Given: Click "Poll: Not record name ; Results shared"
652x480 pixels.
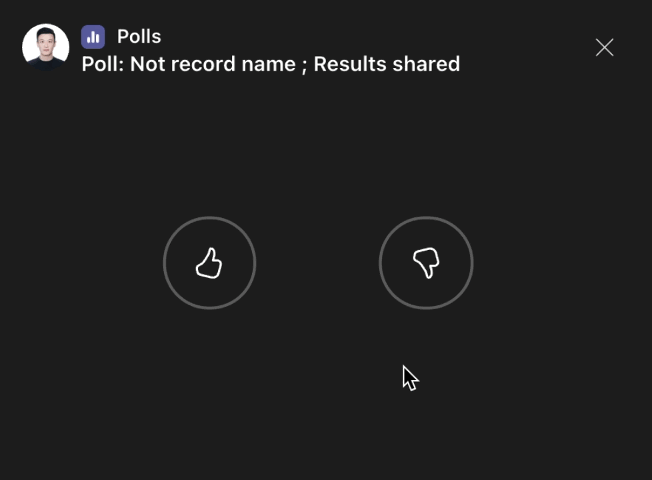Looking at the screenshot, I should click(x=271, y=64).
